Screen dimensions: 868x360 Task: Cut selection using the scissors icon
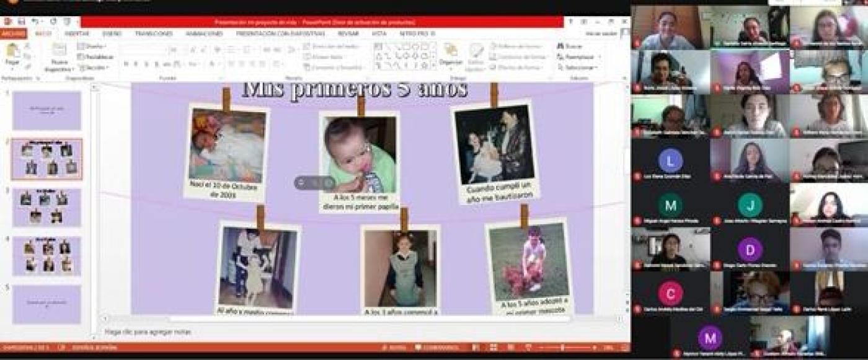click(27, 45)
